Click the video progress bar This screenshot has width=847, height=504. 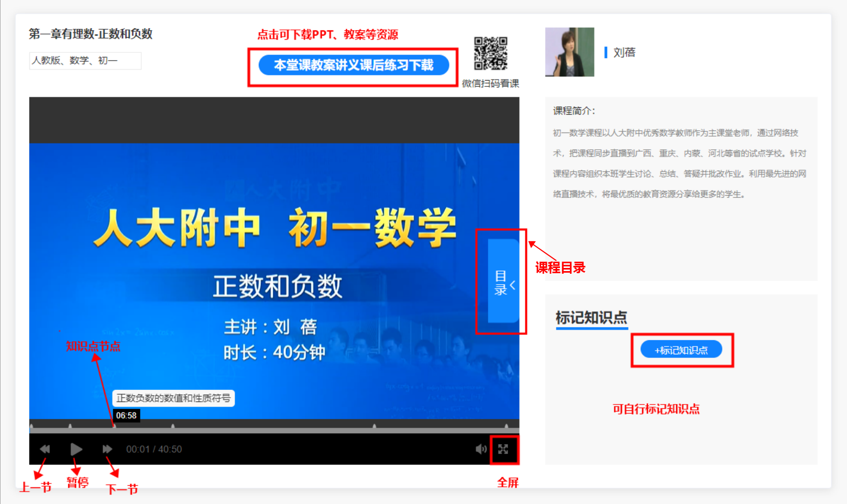click(x=274, y=430)
